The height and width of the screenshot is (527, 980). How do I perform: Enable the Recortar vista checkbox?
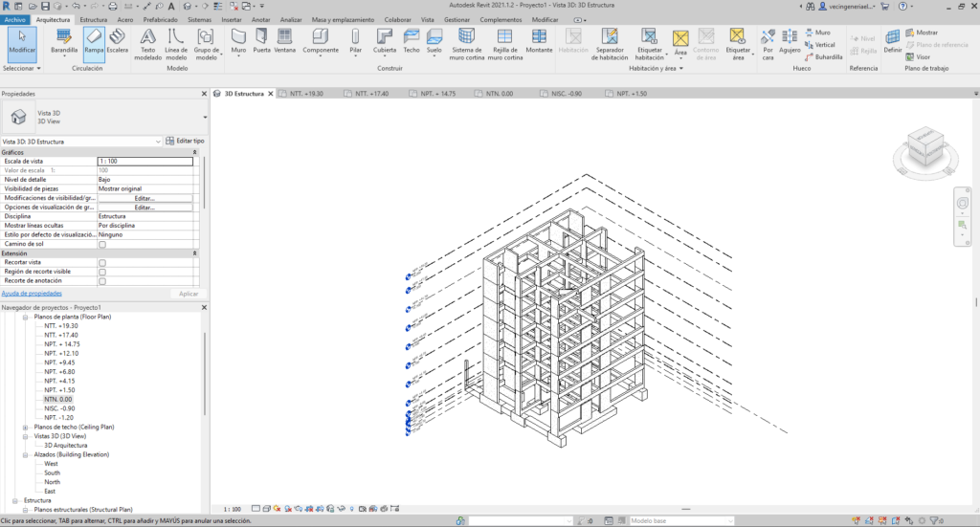[x=102, y=263]
